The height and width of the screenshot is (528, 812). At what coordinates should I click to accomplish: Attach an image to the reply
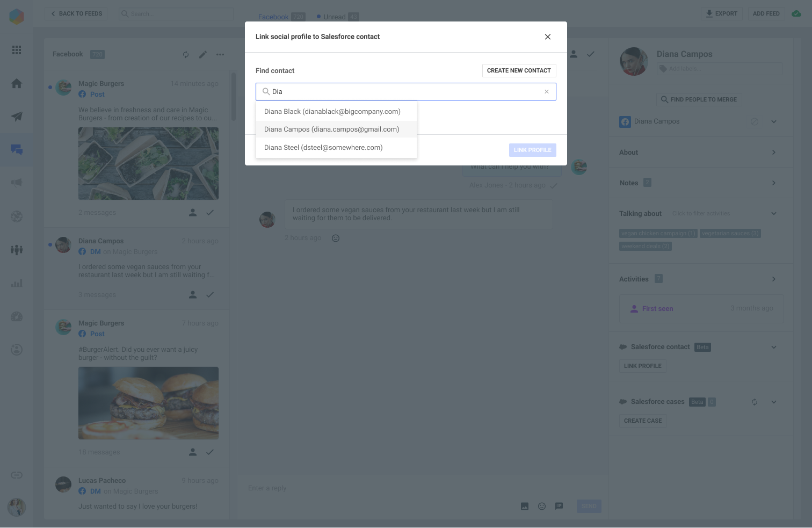(525, 506)
